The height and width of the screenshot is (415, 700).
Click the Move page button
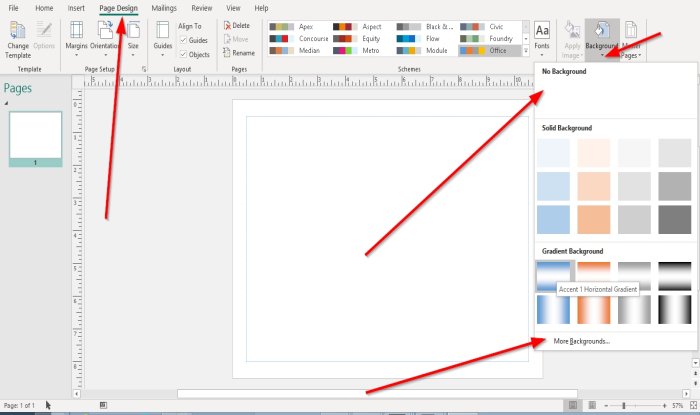(236, 39)
